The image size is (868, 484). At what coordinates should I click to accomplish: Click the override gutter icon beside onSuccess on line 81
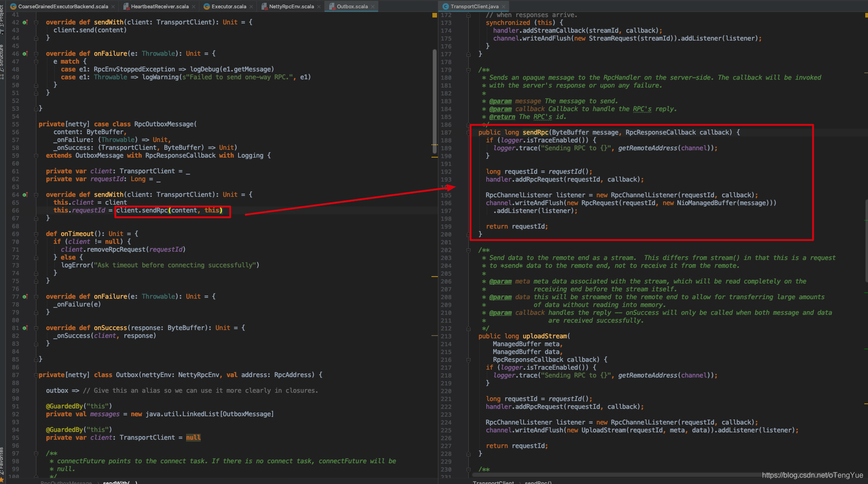point(25,328)
